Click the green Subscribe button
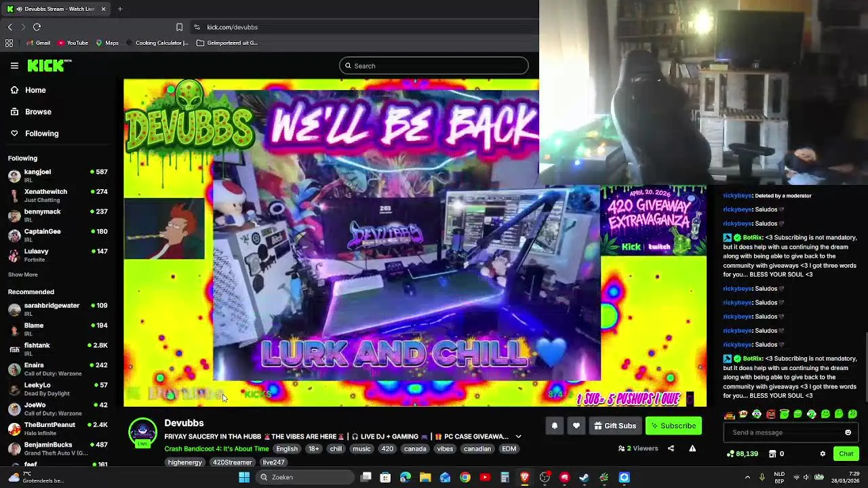 pyautogui.click(x=673, y=426)
